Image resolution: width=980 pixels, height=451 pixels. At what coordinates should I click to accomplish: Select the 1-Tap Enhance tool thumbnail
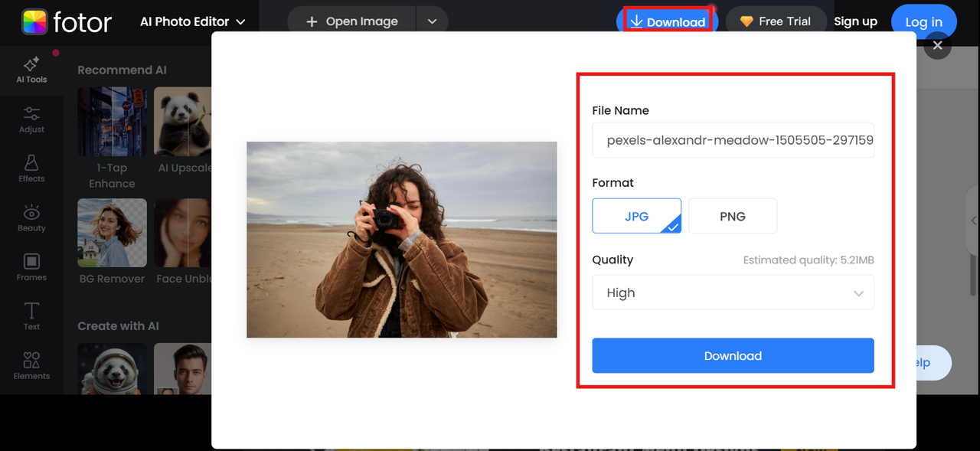(112, 121)
